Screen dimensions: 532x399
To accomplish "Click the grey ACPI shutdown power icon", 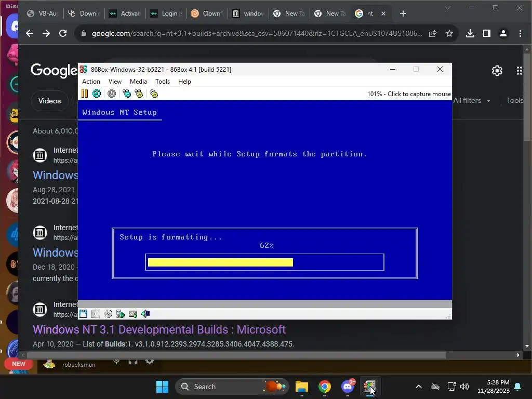I will coord(112,94).
